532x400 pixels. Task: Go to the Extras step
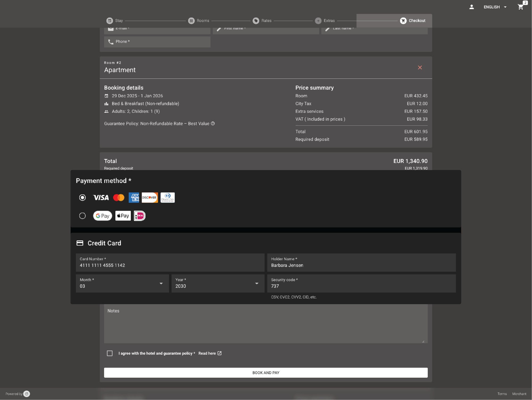tap(325, 20)
